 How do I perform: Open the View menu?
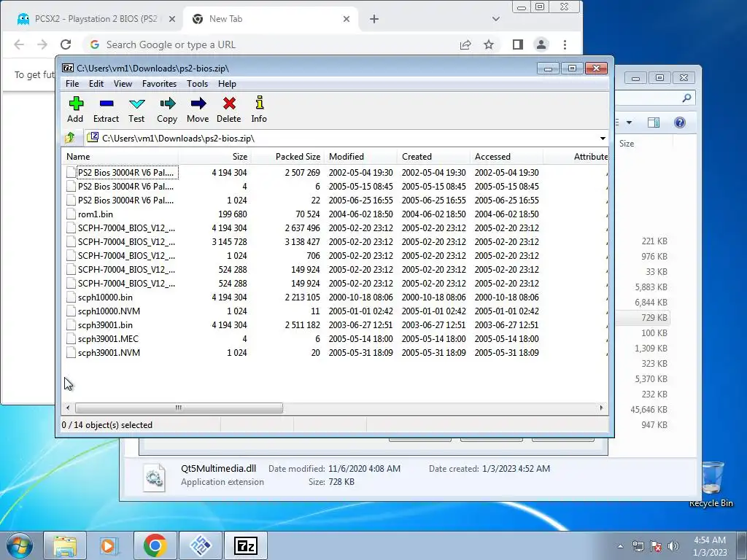click(123, 84)
